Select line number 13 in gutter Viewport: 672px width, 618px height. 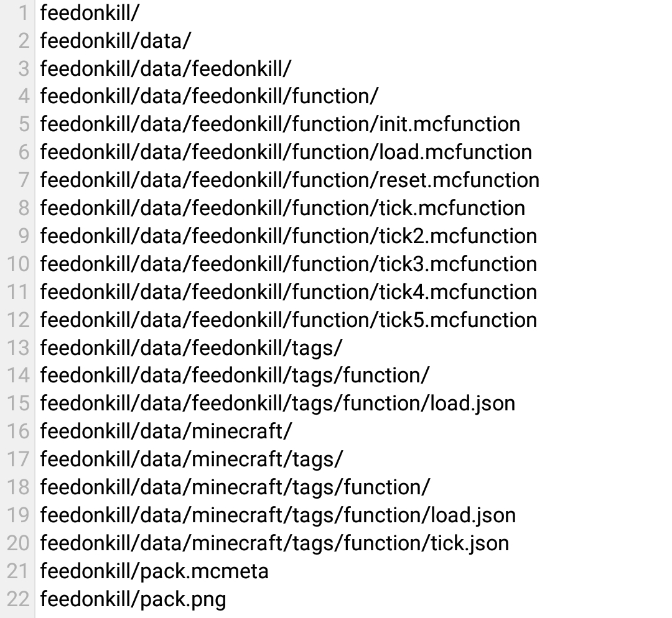18,348
